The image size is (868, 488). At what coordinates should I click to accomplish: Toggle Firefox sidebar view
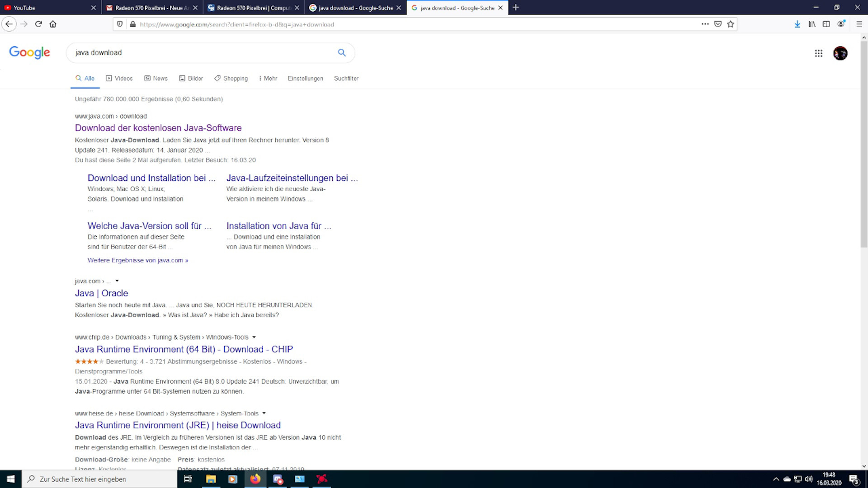[826, 24]
